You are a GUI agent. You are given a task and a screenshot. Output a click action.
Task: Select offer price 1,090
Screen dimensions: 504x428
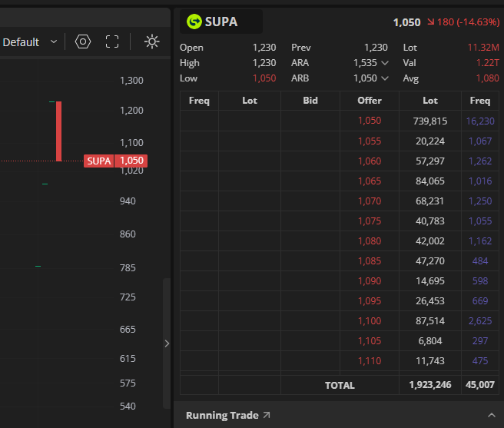pyautogui.click(x=370, y=280)
